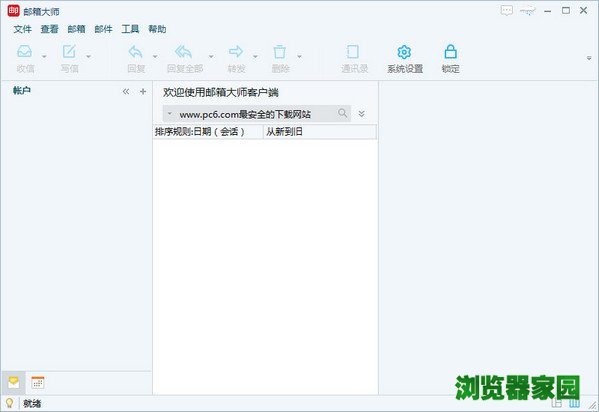The image size is (599, 412).
Task: Open the dropdown arrow beside 收信
Action: (44, 57)
